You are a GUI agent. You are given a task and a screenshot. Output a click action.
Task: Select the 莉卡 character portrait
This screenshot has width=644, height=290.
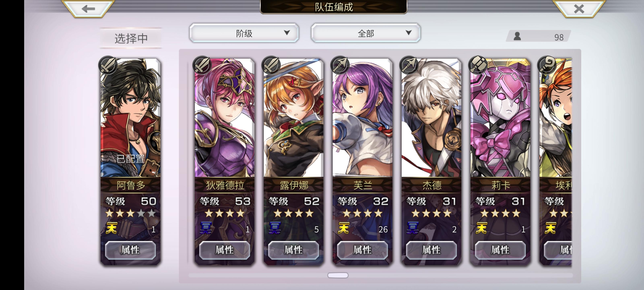coord(500,118)
